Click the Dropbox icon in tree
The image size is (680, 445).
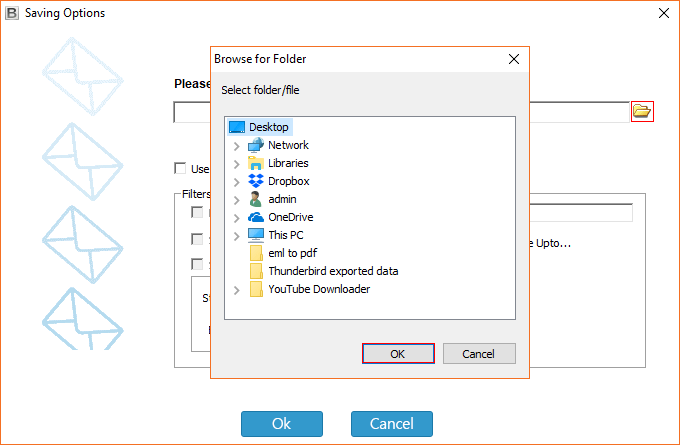point(255,181)
